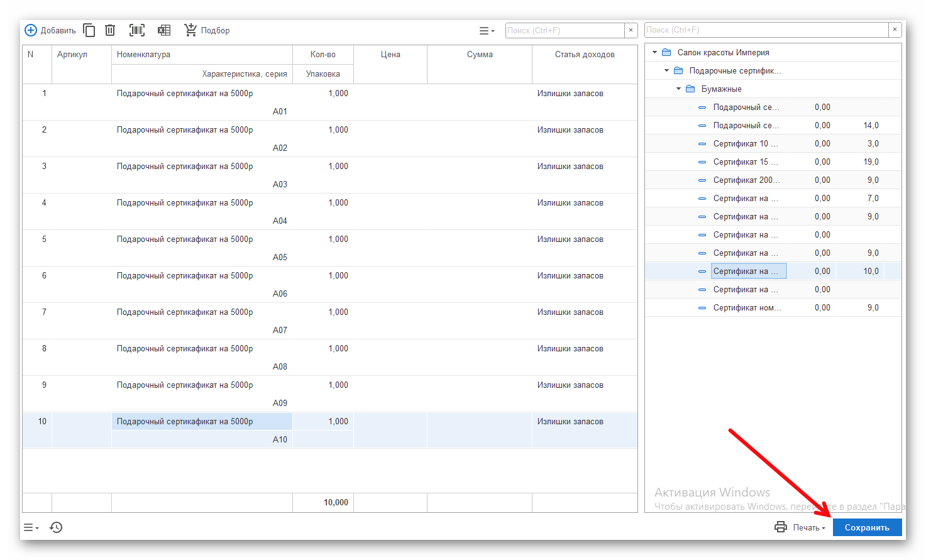Viewport: 926px width, 560px height.
Task: Click the Добавить plus icon
Action: 31,30
